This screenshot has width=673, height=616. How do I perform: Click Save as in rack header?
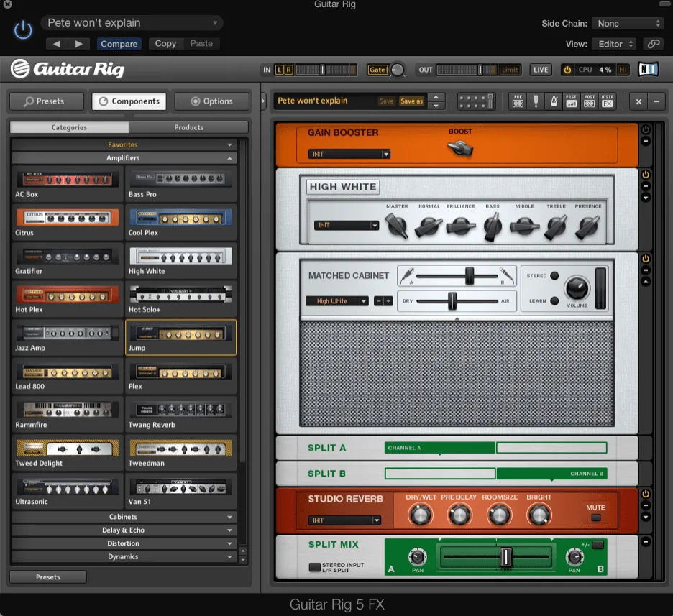click(x=411, y=101)
